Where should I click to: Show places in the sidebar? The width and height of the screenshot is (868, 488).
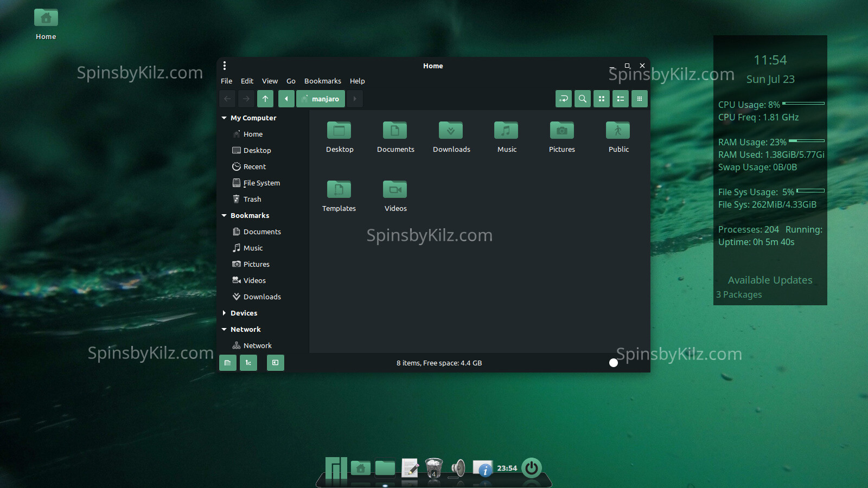(x=228, y=363)
